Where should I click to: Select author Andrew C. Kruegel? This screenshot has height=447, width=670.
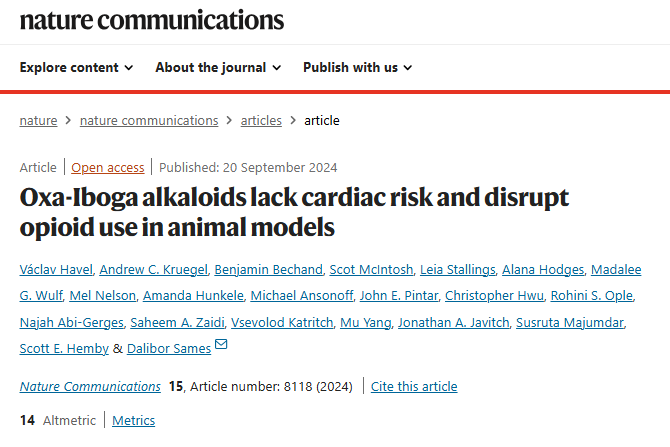tap(153, 270)
